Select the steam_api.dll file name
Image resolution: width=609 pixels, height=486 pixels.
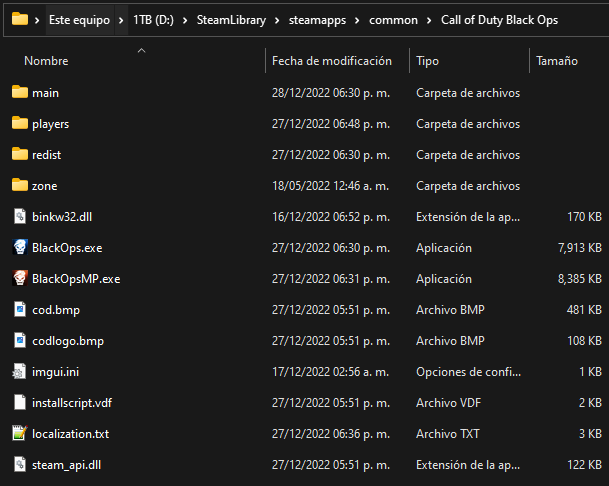point(66,465)
